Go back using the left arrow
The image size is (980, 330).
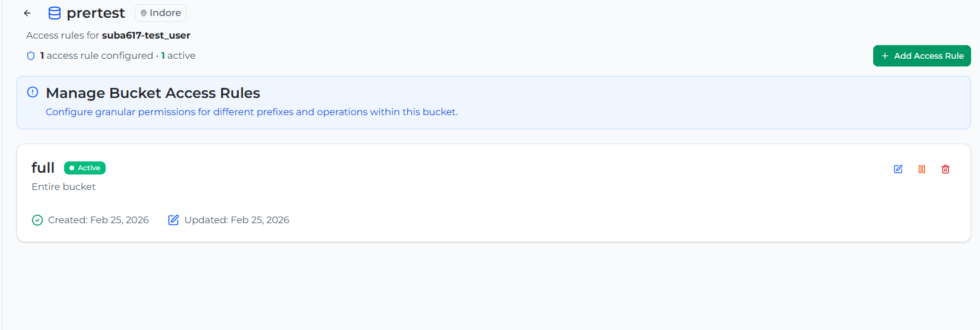point(27,13)
